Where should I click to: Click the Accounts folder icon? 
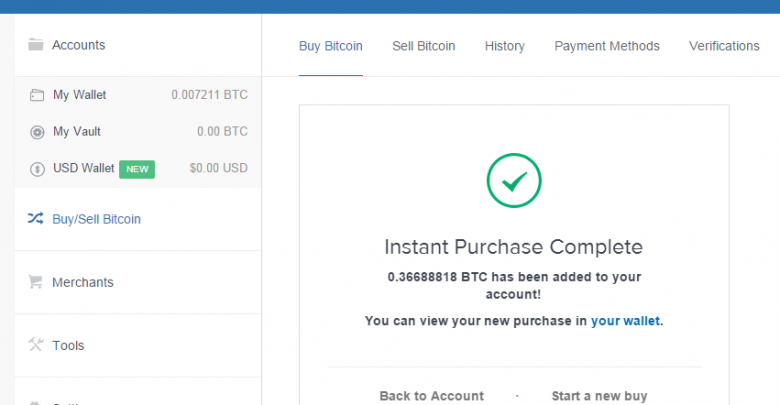point(36,44)
